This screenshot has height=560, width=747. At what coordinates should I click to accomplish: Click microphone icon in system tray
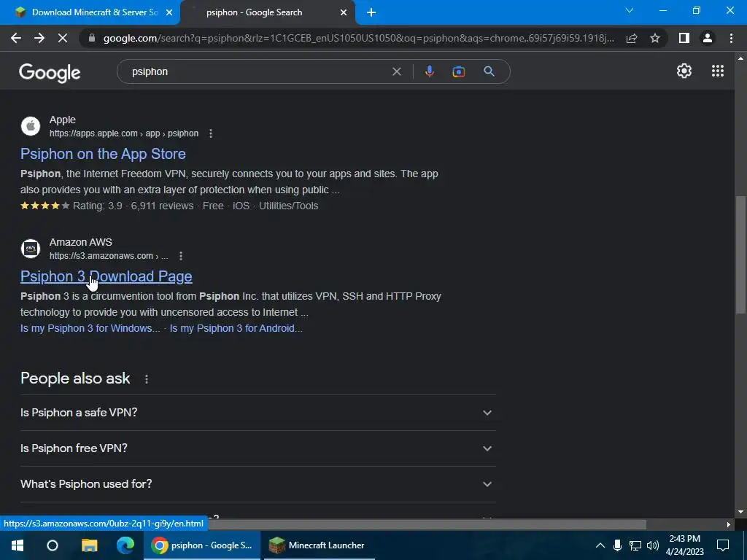click(x=617, y=545)
